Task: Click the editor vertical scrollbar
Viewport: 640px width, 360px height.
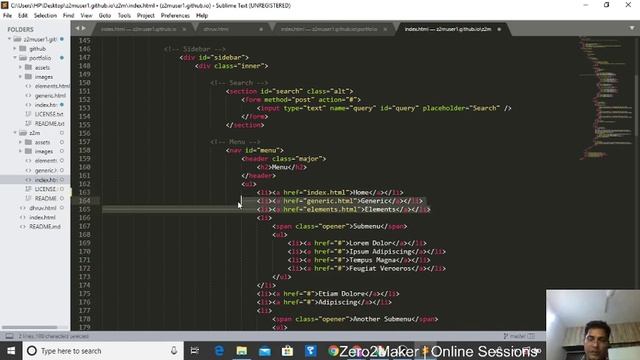Action: [637, 106]
